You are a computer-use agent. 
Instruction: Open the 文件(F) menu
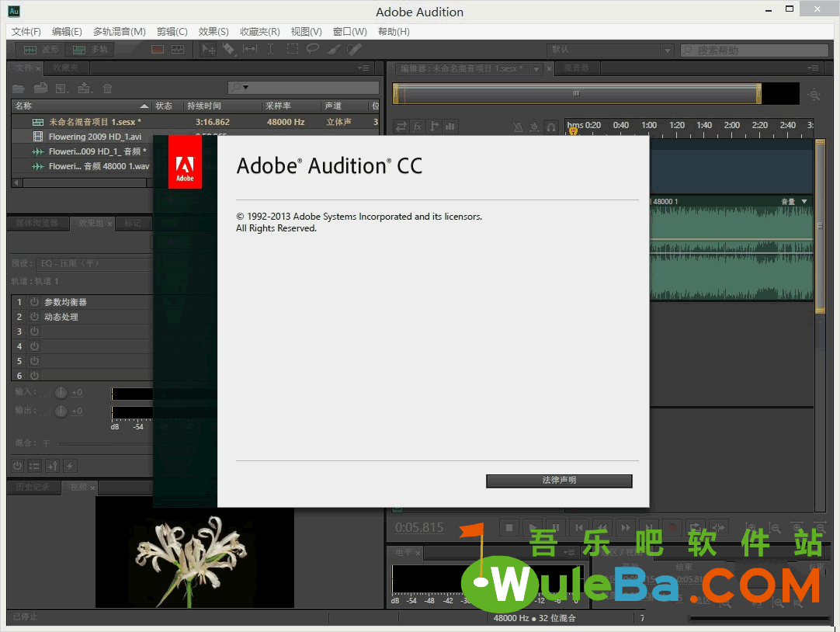point(26,32)
